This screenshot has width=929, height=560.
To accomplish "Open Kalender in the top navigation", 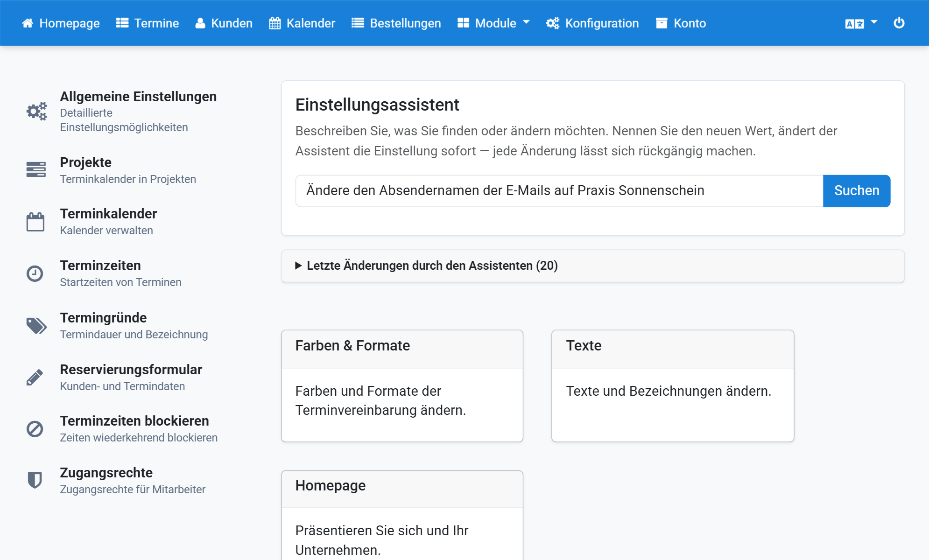I will 303,23.
